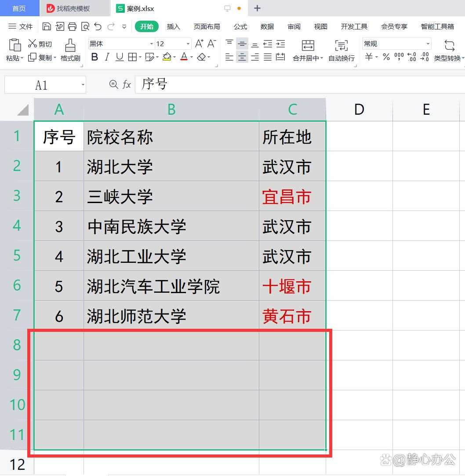Select the Format Painter brush

tap(70, 45)
